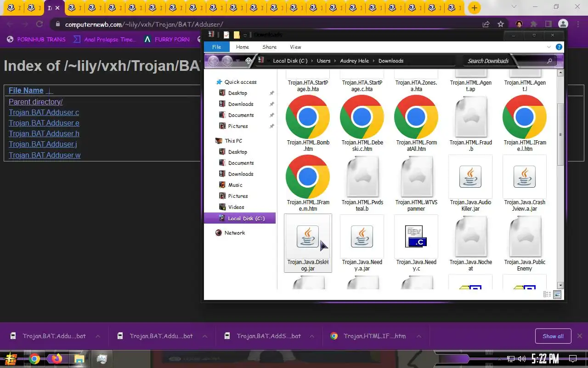The width and height of the screenshot is (588, 368).
Task: Click Chrome's share page icon
Action: [486, 24]
